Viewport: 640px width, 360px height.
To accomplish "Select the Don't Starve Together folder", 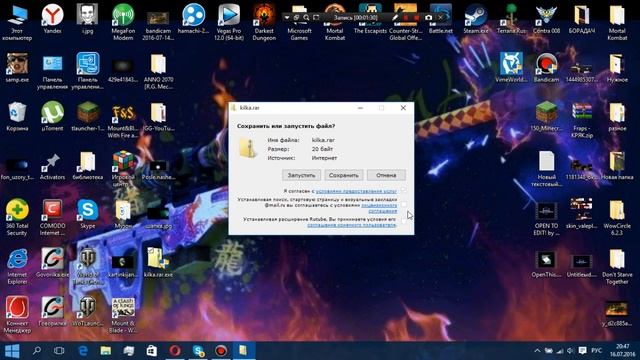I will click(617, 267).
